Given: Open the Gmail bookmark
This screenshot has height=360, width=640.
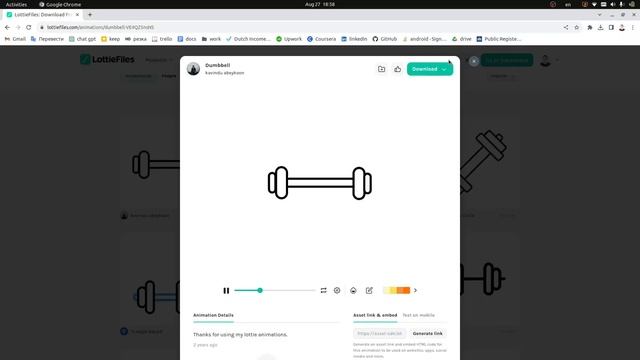Looking at the screenshot, I should (15, 39).
